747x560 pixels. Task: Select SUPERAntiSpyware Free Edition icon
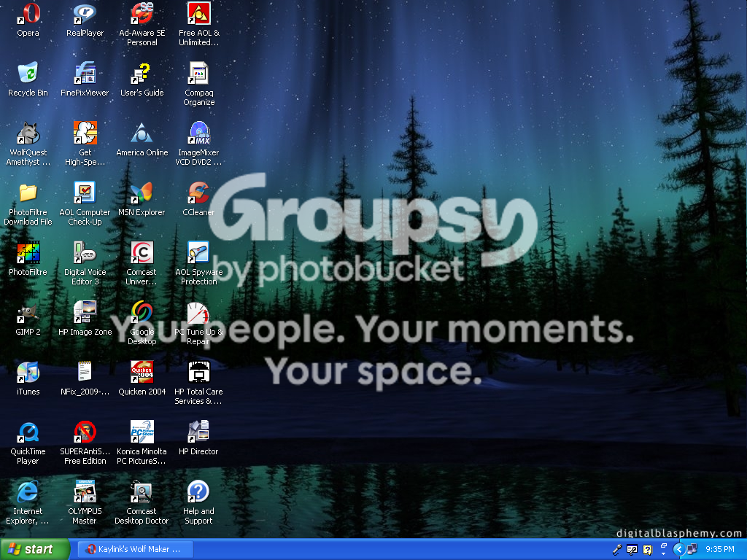(x=85, y=432)
